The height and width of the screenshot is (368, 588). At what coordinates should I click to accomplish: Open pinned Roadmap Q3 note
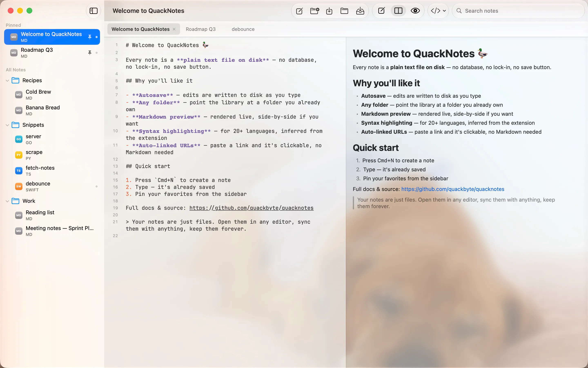[x=52, y=53]
